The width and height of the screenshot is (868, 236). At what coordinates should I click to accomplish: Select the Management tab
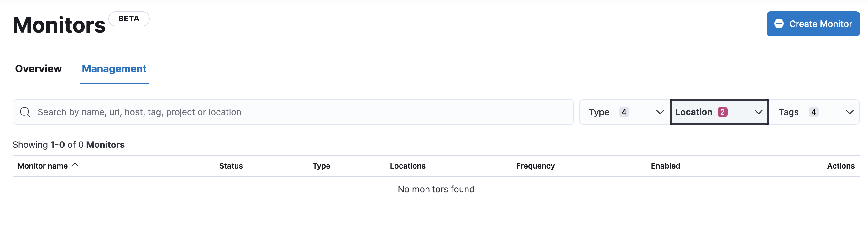pos(114,69)
